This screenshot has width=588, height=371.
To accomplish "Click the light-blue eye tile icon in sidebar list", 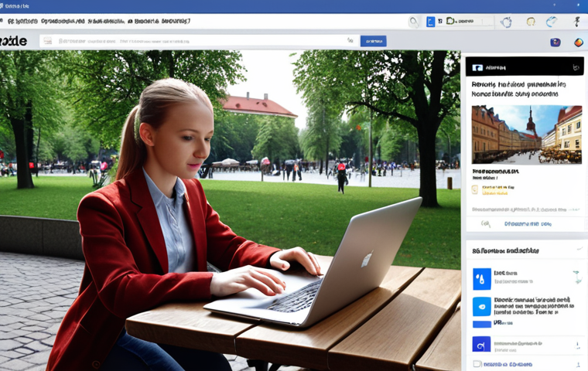I will point(482,307).
